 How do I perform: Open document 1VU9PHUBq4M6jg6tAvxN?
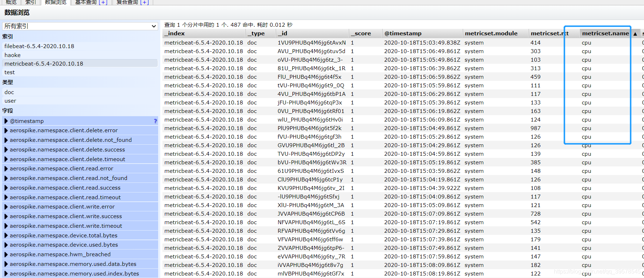312,42
